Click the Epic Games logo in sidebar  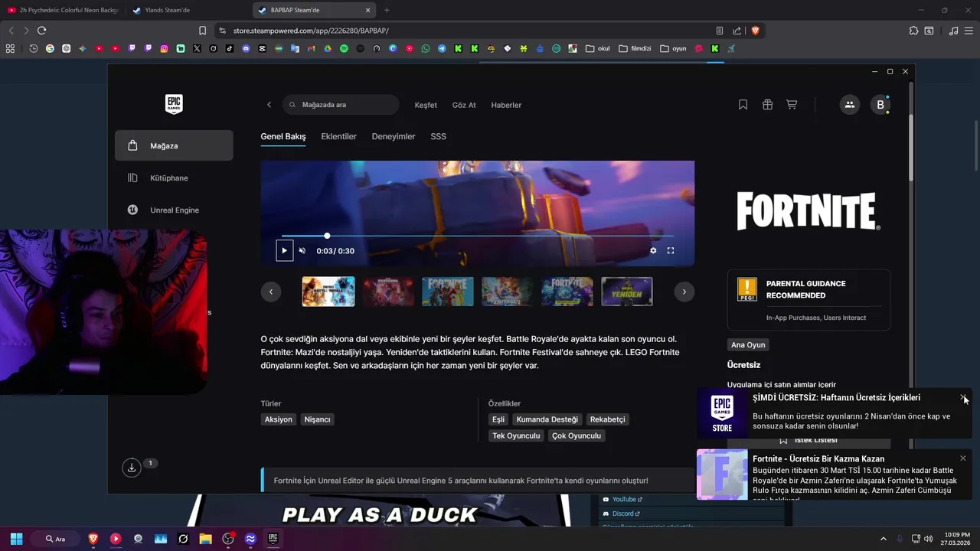[x=174, y=105]
